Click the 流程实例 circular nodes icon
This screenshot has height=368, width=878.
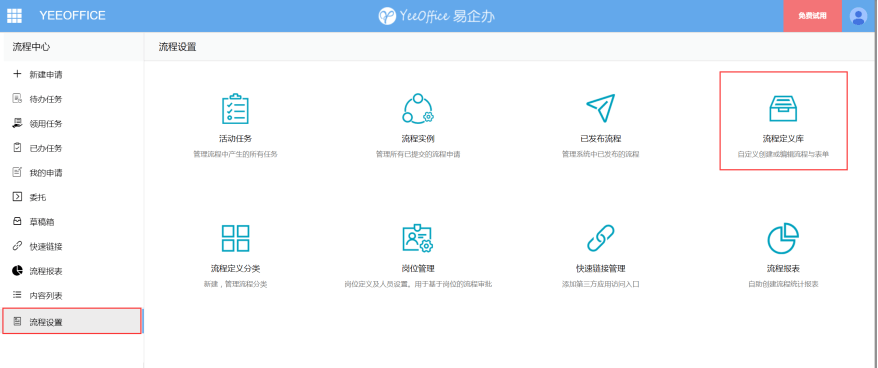tap(418, 109)
